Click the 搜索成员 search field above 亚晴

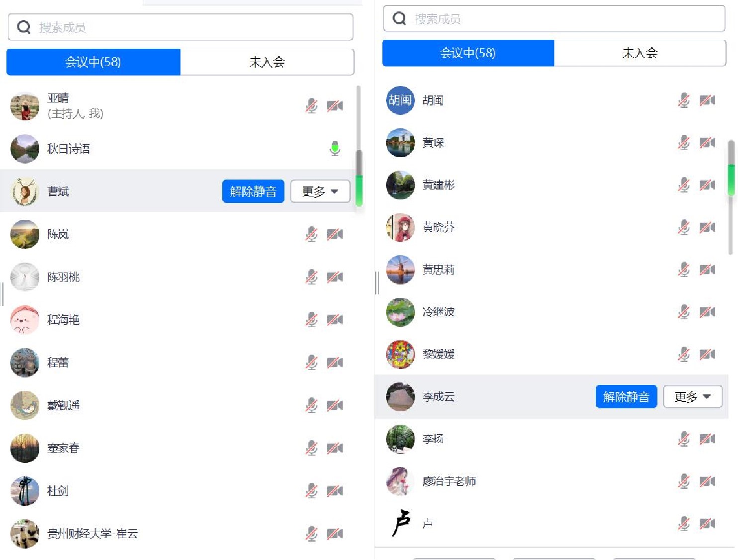click(194, 27)
